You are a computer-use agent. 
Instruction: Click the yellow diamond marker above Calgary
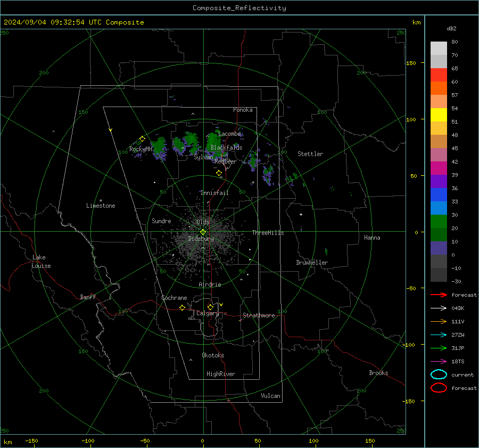tap(210, 307)
